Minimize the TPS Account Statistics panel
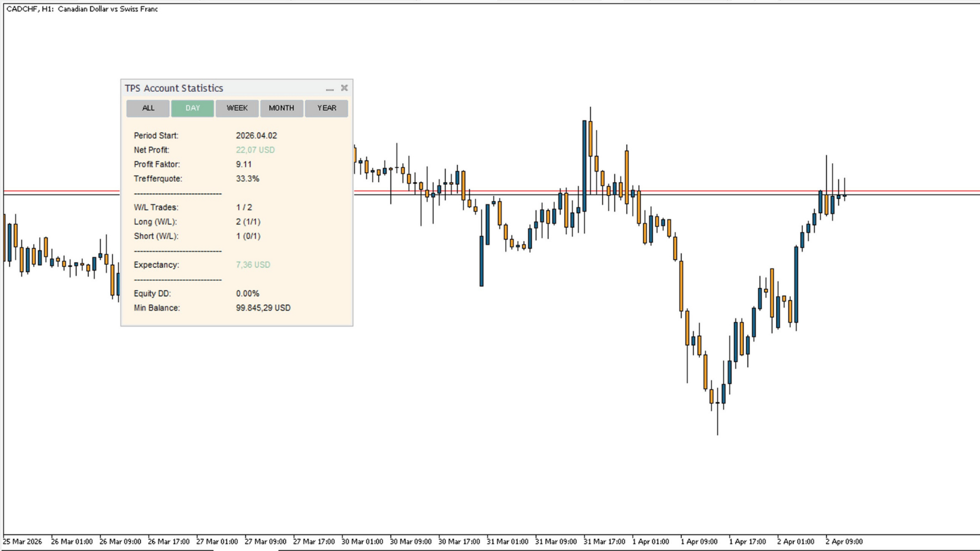980x551 pixels. tap(330, 89)
